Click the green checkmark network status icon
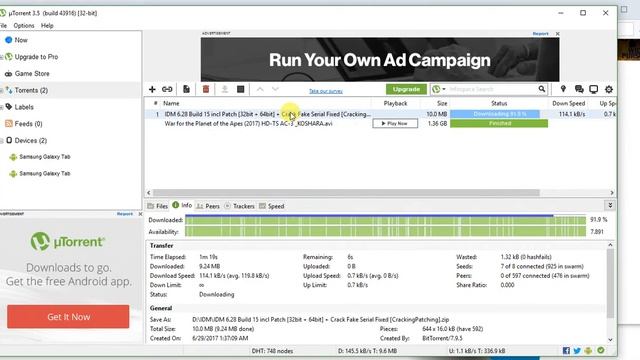Image resolution: width=640 pixels, height=360 pixels. [x=601, y=350]
